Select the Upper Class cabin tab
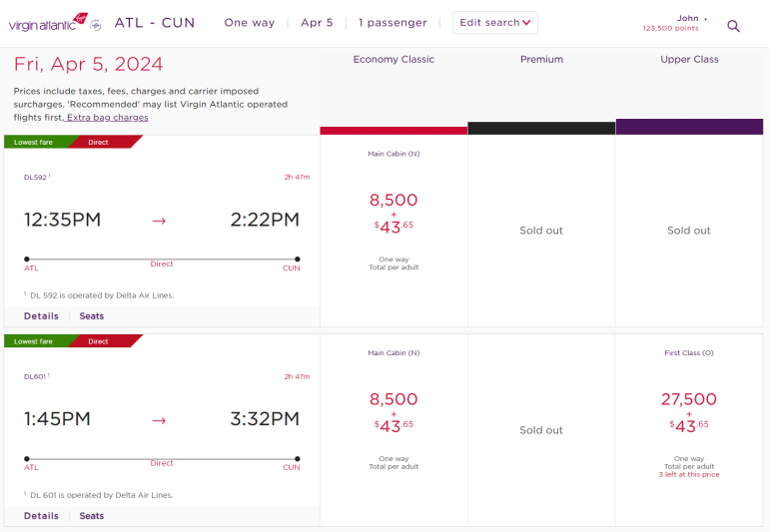Screen dimensions: 769x532 tap(689, 60)
